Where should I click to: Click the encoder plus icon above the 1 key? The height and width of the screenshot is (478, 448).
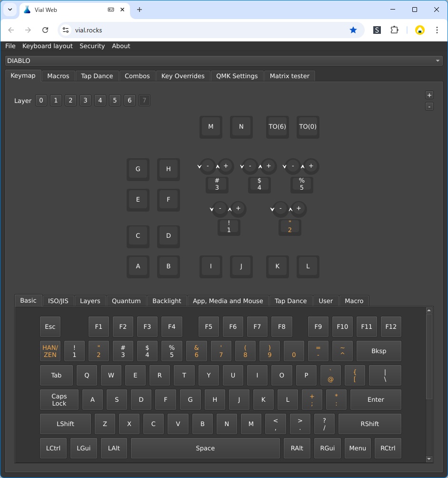[x=239, y=209]
